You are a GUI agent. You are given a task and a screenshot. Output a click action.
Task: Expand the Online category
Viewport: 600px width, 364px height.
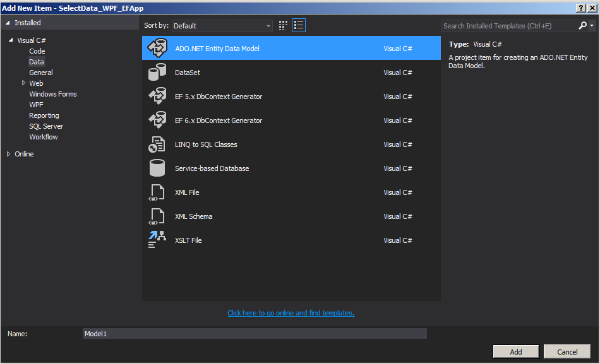click(x=9, y=154)
